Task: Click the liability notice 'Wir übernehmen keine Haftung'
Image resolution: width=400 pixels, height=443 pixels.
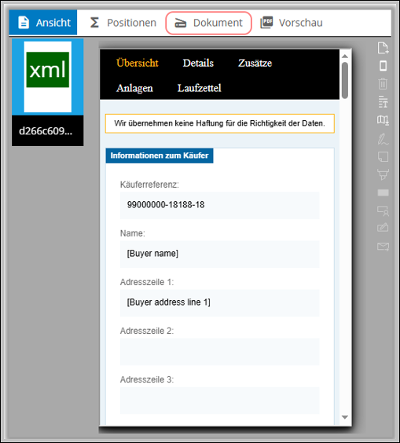Action: coord(220,124)
